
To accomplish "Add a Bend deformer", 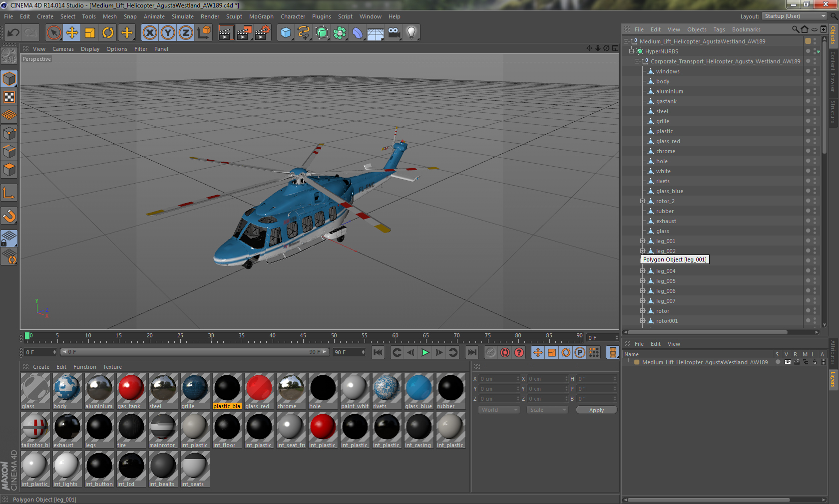I will tap(358, 33).
